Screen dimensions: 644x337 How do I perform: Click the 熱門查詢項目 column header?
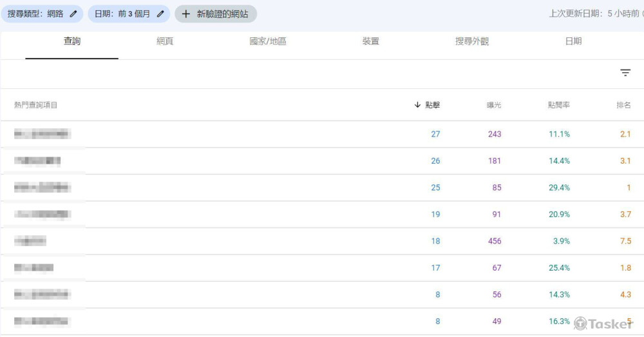[x=36, y=105]
